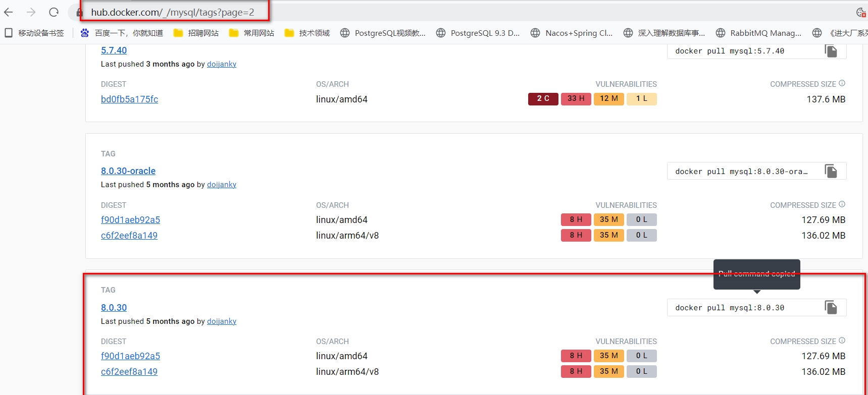Click compressed size info icon for 5.7.40

click(x=842, y=83)
